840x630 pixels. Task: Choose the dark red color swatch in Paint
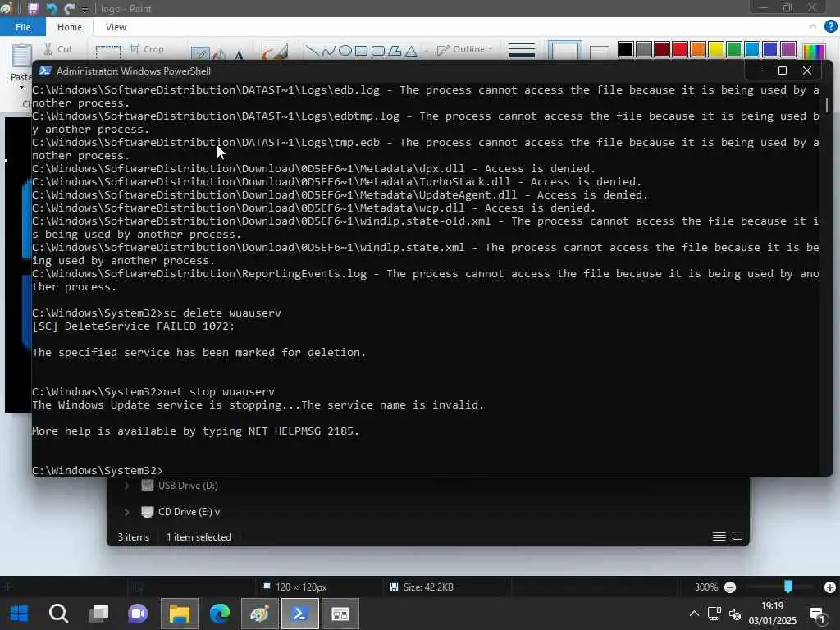(662, 49)
